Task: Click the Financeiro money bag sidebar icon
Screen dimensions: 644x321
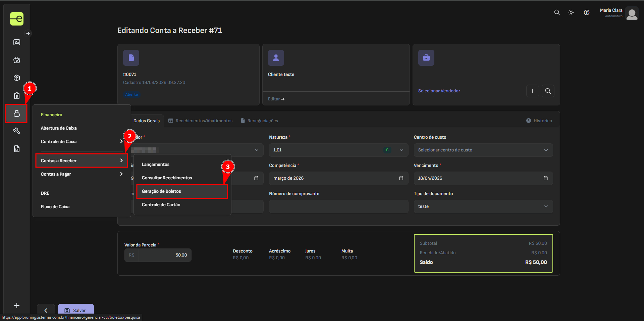Action: 16,113
